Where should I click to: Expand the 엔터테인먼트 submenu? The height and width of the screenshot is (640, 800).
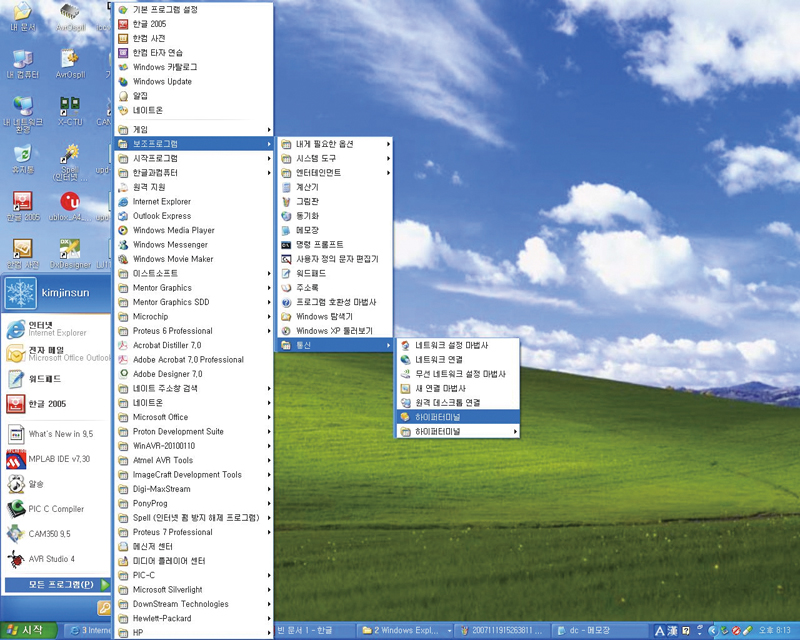click(335, 173)
